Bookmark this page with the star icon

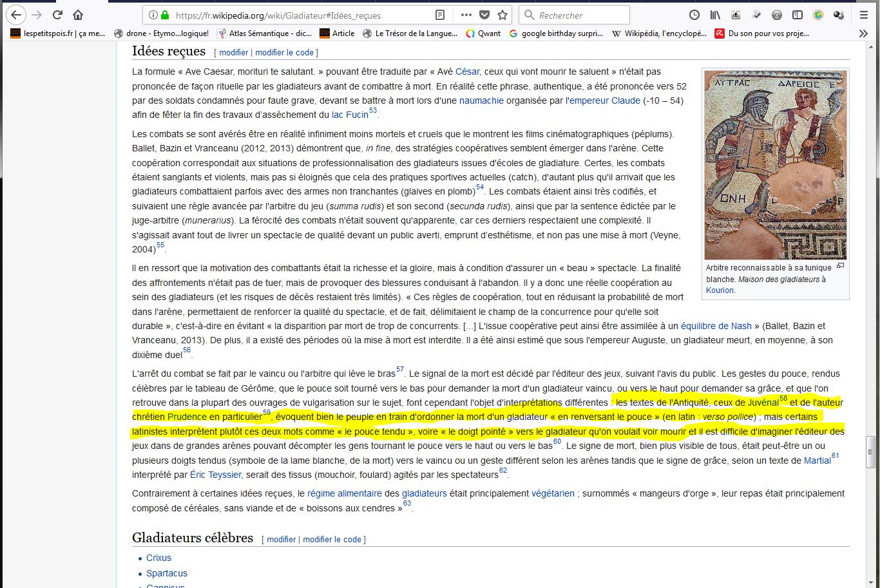[x=502, y=15]
